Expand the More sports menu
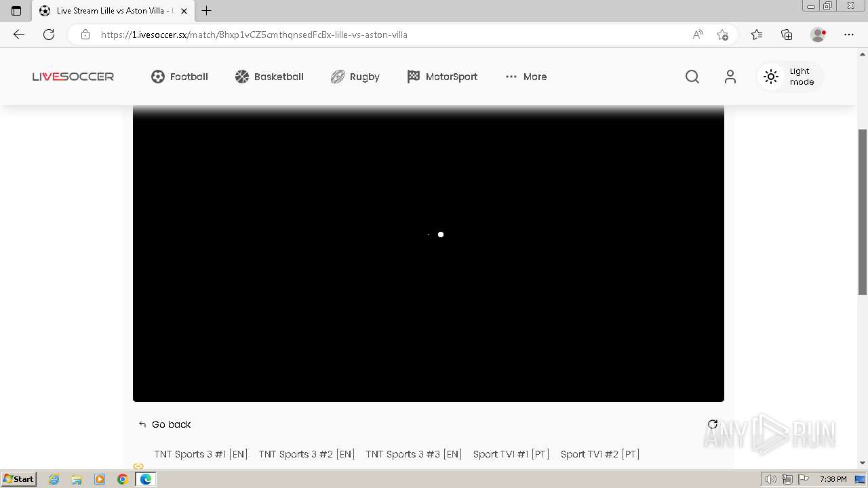This screenshot has height=488, width=868. [526, 77]
